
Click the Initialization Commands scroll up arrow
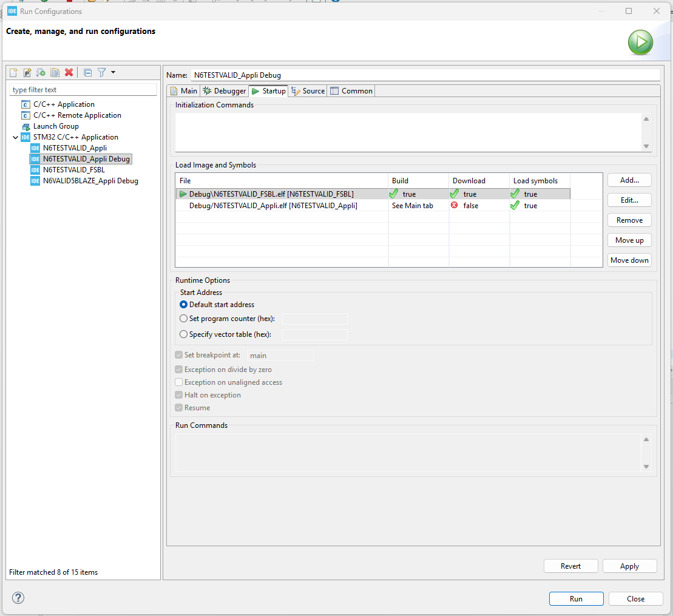point(646,119)
